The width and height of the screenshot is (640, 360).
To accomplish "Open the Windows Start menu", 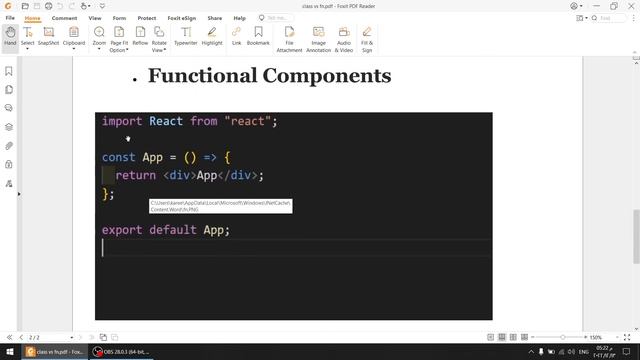I will (x=10, y=352).
